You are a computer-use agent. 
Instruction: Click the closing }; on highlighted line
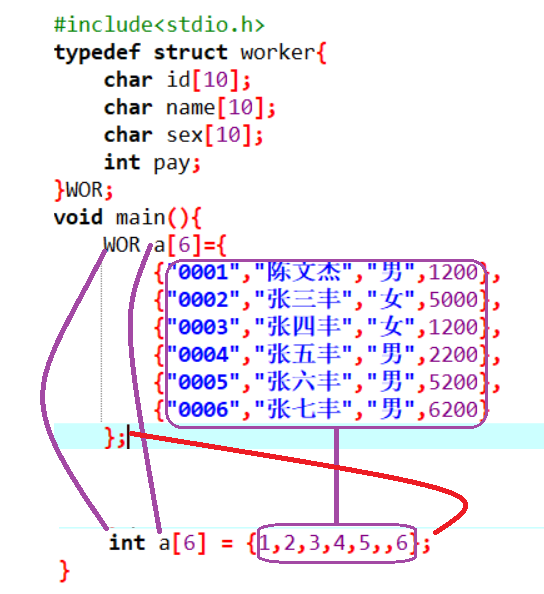tap(114, 438)
